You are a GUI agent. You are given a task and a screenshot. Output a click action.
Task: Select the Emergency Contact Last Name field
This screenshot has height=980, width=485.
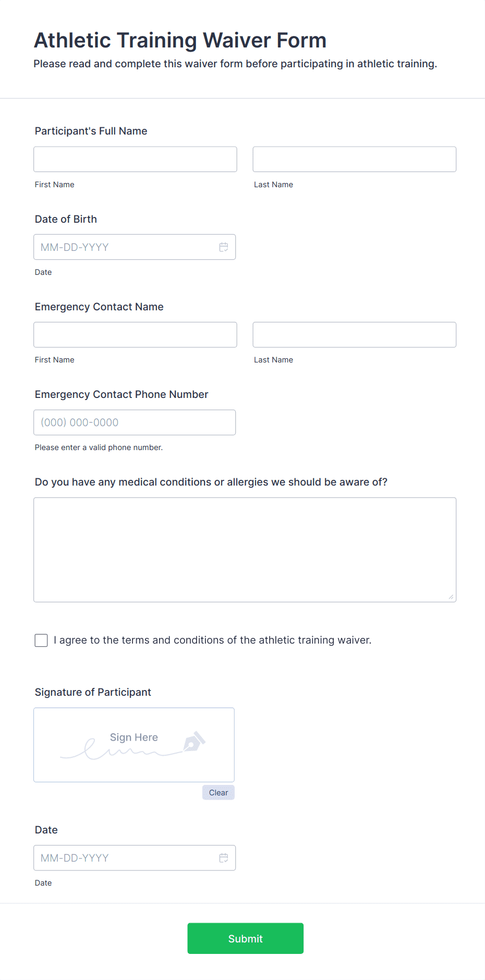(x=354, y=334)
